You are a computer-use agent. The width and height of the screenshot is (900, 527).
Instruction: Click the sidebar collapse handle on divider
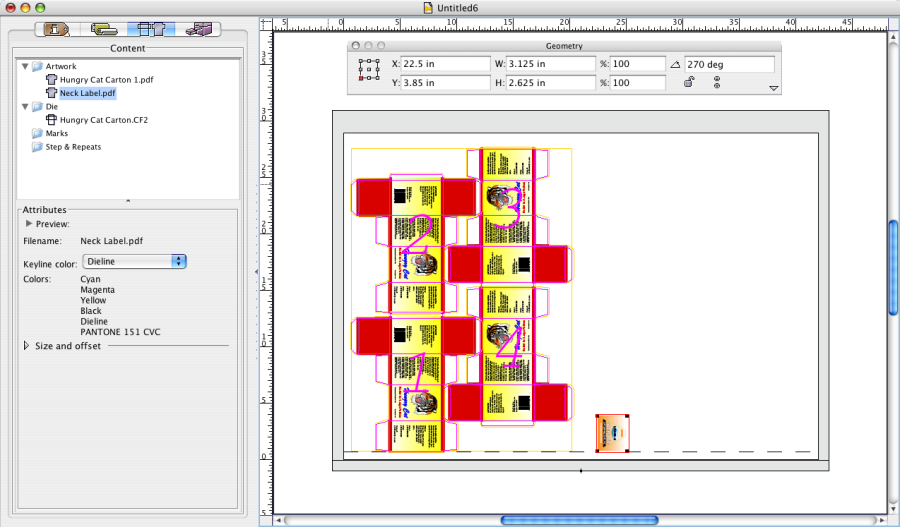coord(256,272)
